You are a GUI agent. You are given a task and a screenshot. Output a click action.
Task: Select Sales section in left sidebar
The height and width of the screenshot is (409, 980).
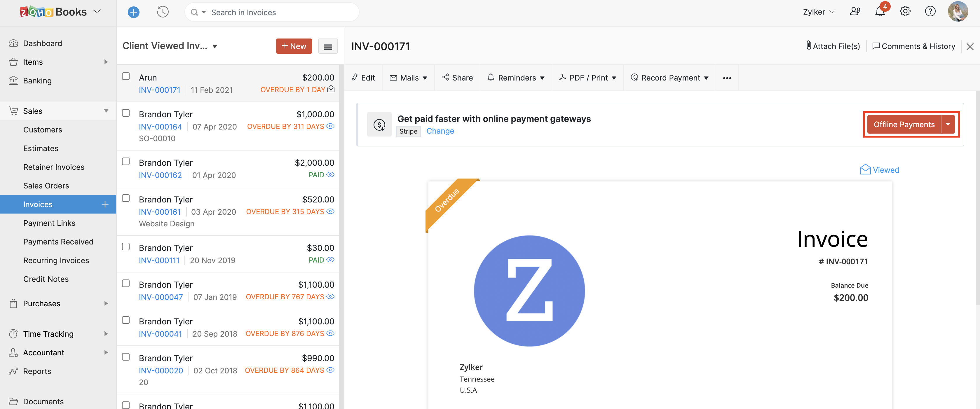(x=33, y=111)
